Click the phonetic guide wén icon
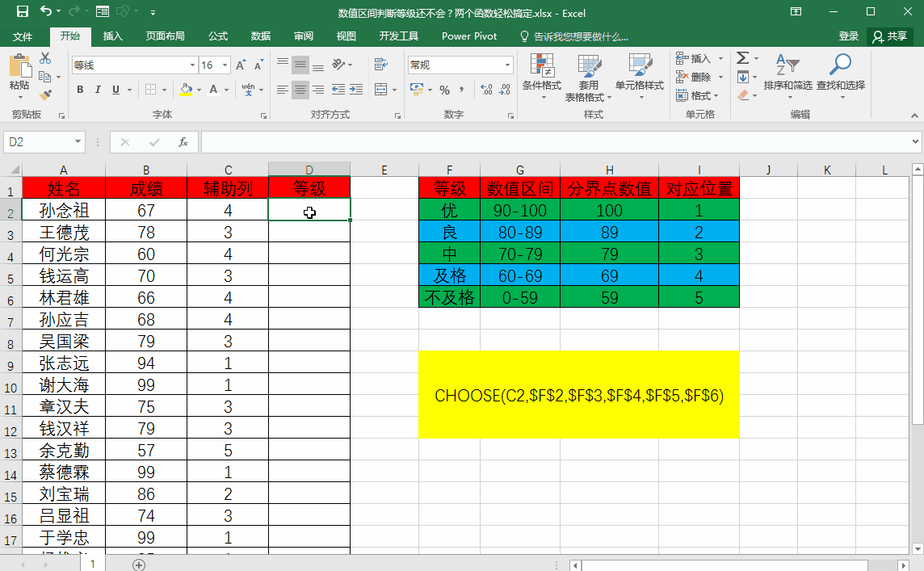 [x=248, y=90]
